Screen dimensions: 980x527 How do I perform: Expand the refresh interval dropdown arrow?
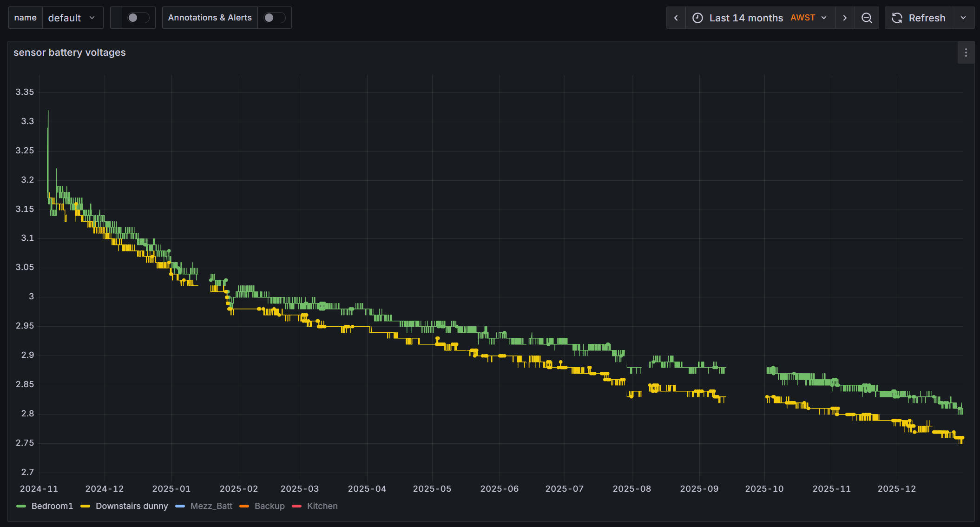(963, 18)
